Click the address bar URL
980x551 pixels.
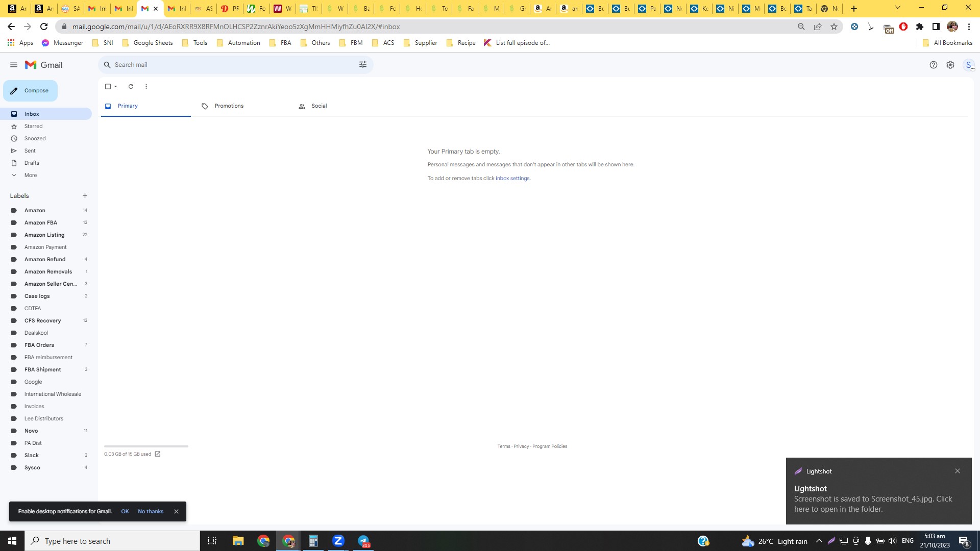pyautogui.click(x=236, y=27)
